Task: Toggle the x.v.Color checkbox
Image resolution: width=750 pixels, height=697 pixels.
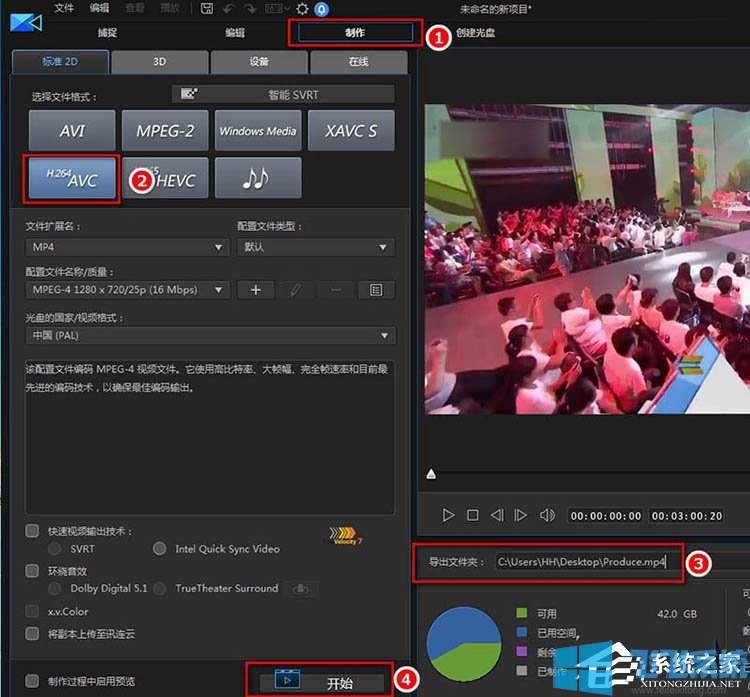Action: tap(32, 611)
